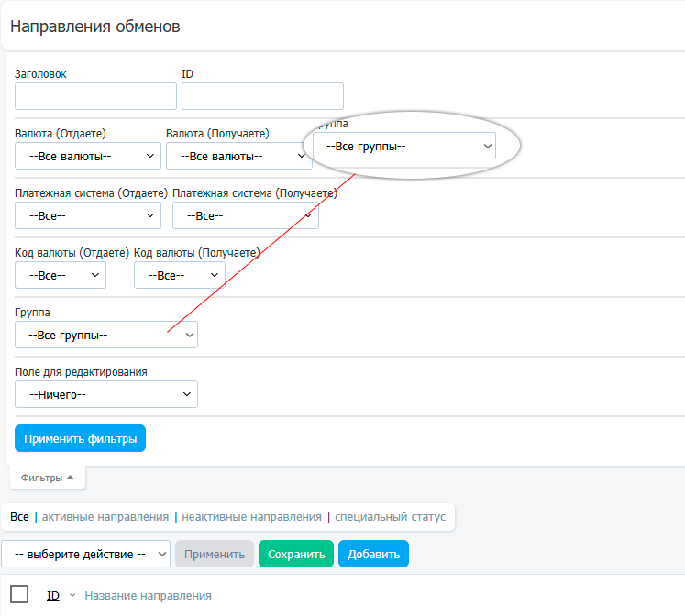Open the lower Группа dropdown
Viewport: 685px width, 616px height.
[x=106, y=335]
